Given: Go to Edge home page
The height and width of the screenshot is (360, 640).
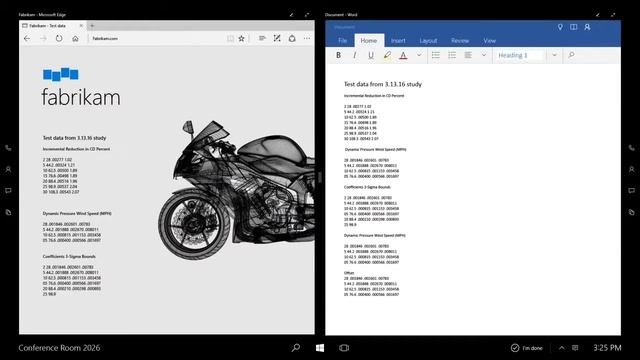Looking at the screenshot, I should 75,38.
